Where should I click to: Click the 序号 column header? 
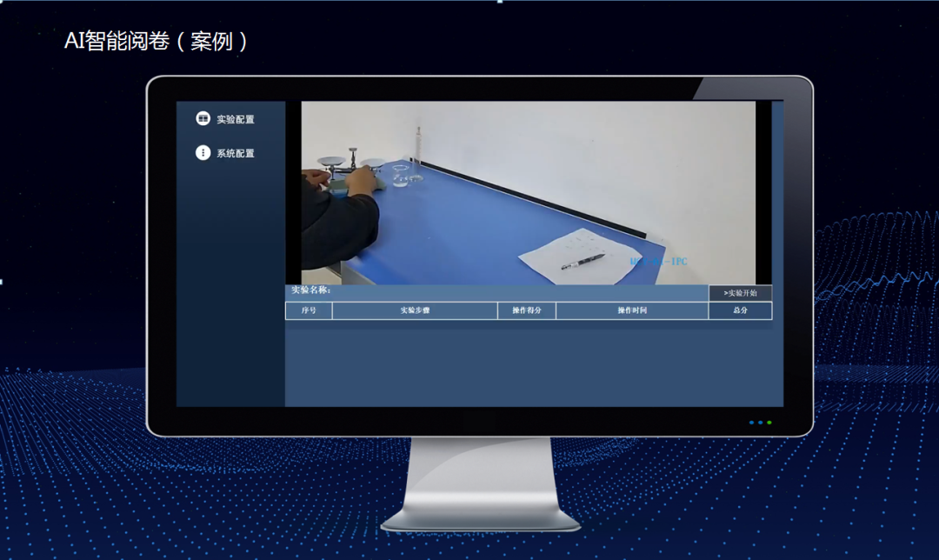click(309, 310)
